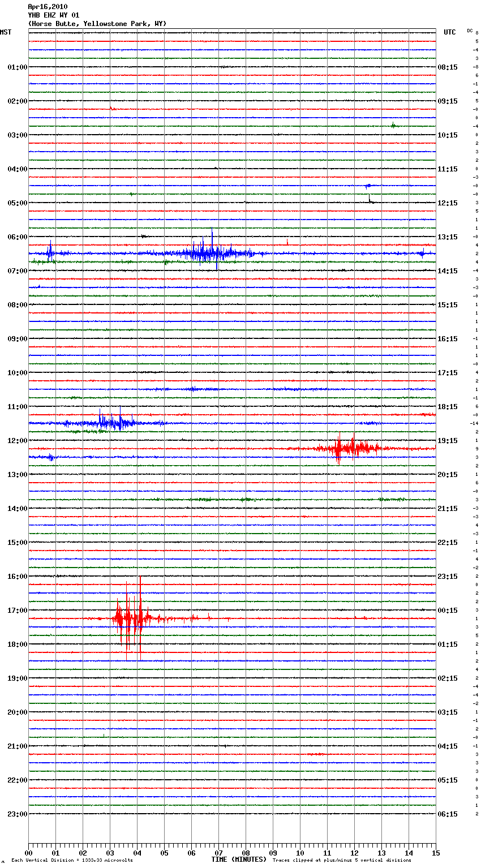Click the UTC timezone header

click(x=450, y=32)
